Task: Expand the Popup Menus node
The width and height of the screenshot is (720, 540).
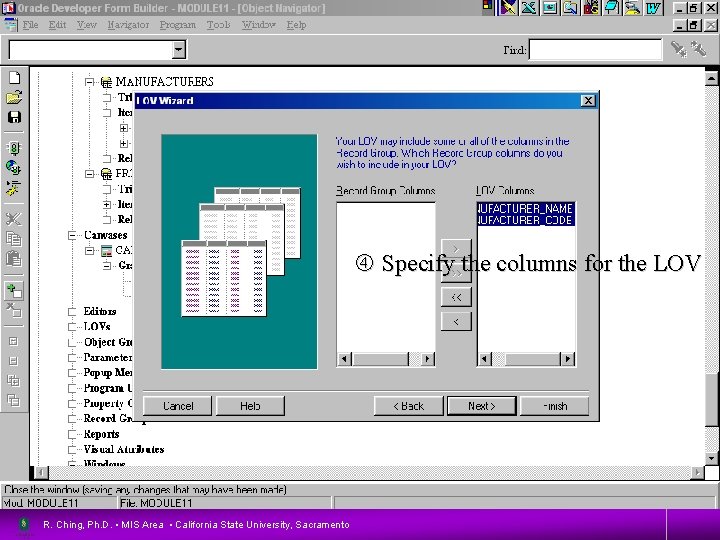Action: point(72,372)
